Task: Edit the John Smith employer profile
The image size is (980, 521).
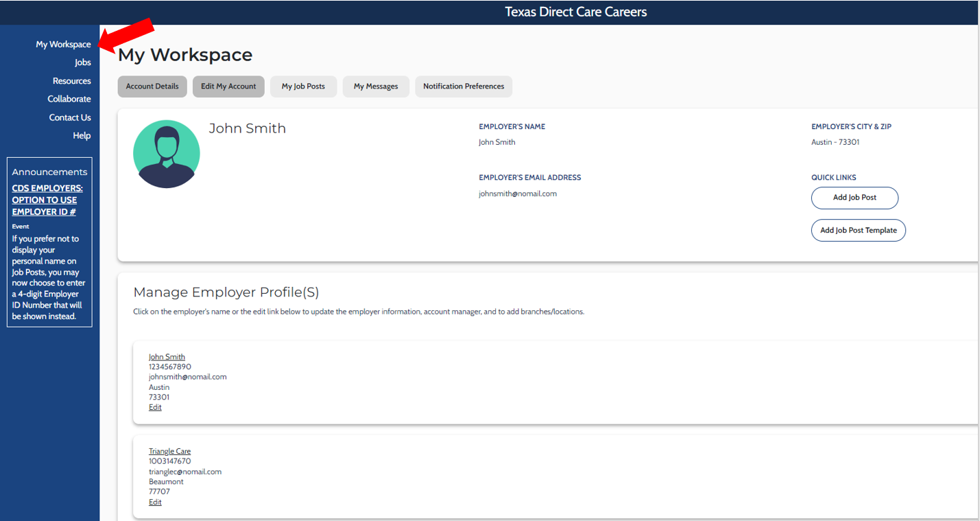Action: [155, 407]
